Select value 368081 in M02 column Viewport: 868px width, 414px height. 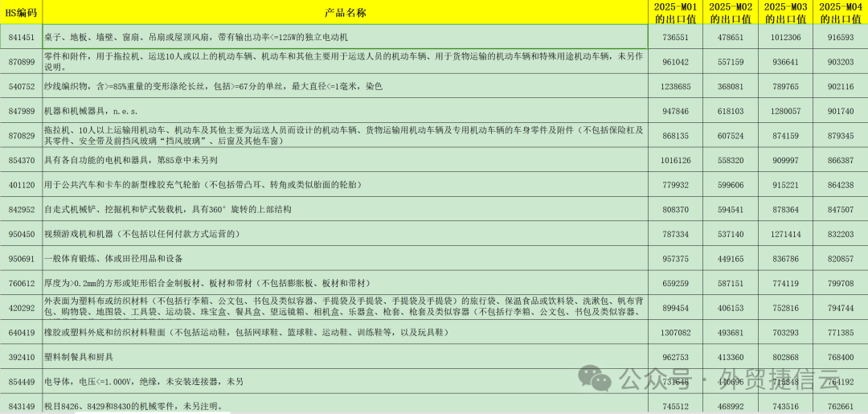pyautogui.click(x=730, y=86)
